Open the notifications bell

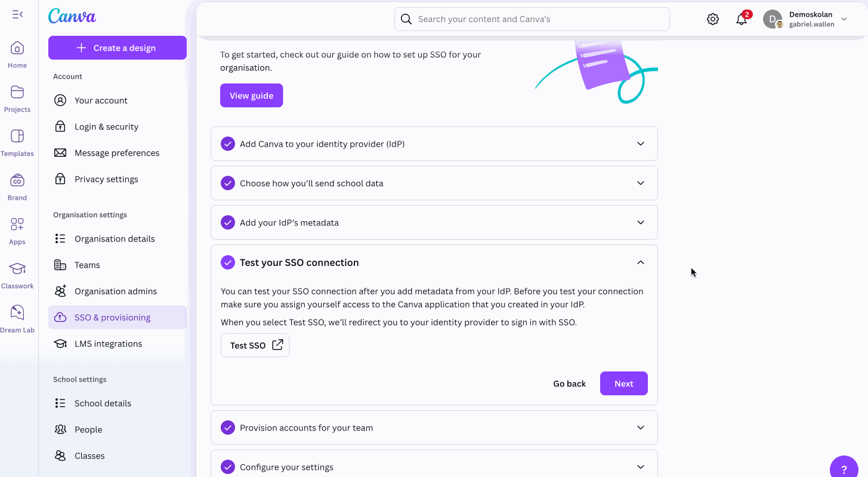[742, 19]
